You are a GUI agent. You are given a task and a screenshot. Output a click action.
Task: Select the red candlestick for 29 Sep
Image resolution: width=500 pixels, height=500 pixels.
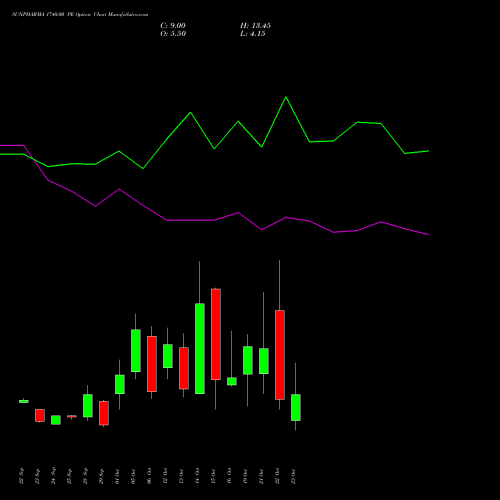point(104,413)
